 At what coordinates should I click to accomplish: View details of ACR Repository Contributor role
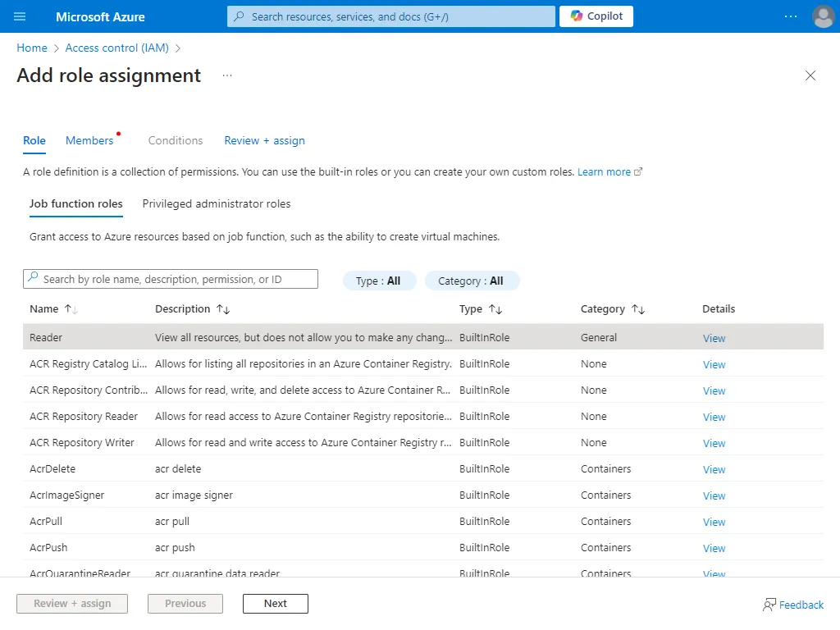(x=714, y=390)
